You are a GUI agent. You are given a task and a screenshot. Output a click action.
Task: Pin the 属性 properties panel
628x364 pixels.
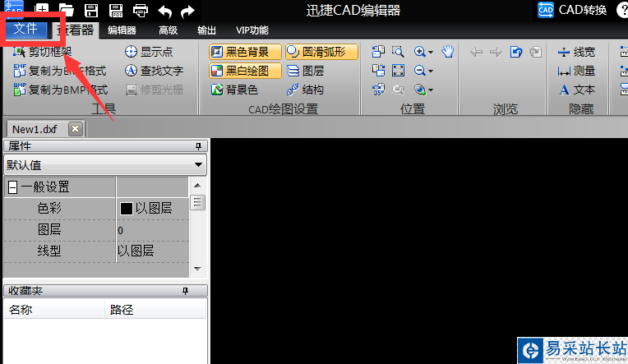(x=198, y=146)
